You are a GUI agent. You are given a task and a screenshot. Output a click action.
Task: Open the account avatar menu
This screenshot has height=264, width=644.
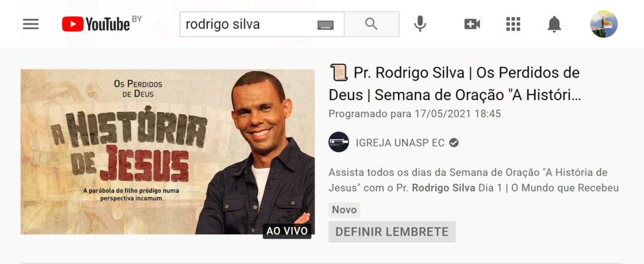coord(604,25)
